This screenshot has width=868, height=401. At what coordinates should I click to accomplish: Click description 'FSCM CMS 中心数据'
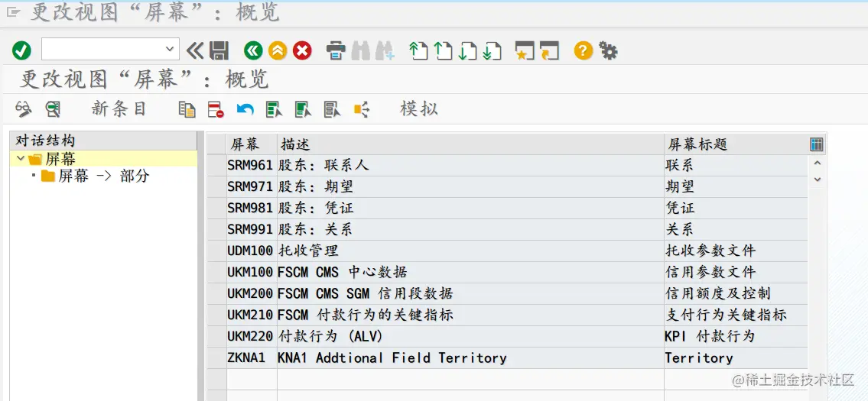pos(343,272)
